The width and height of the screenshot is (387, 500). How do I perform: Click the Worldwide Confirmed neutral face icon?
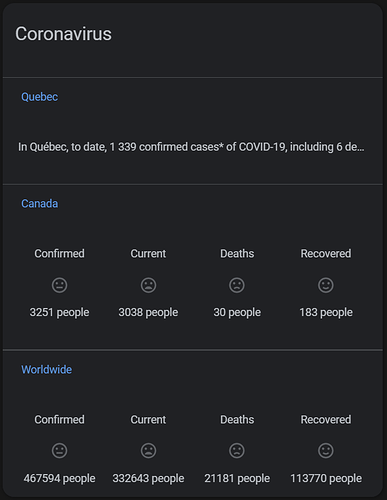tap(59, 451)
